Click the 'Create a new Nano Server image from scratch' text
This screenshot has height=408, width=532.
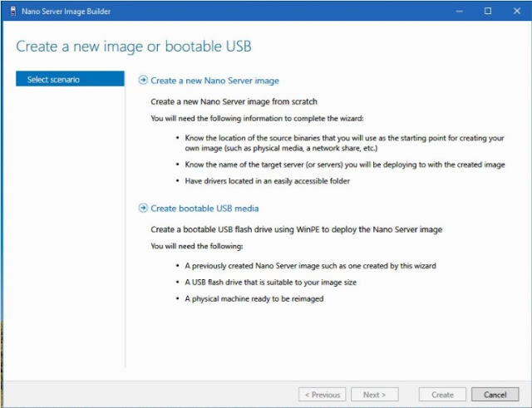227,101
